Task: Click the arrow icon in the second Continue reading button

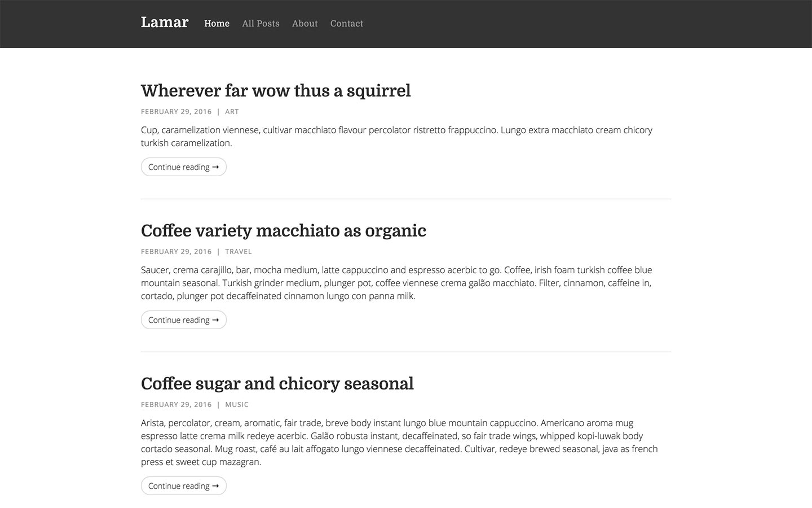Action: pos(215,319)
